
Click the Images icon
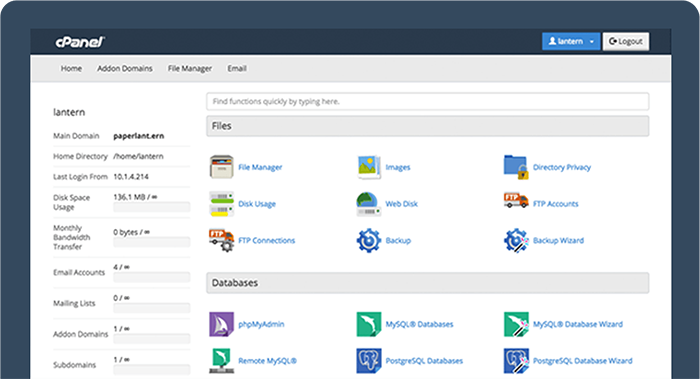tap(369, 167)
